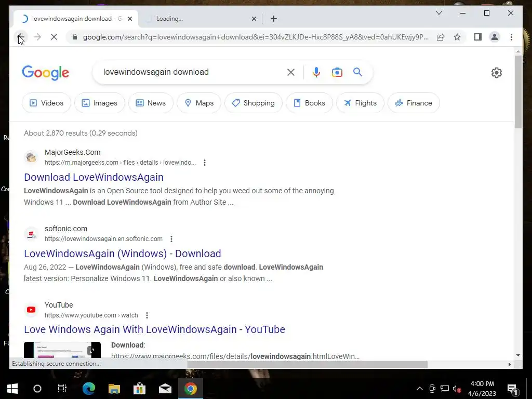
Task: Open the Chrome profile avatar menu
Action: [x=495, y=37]
